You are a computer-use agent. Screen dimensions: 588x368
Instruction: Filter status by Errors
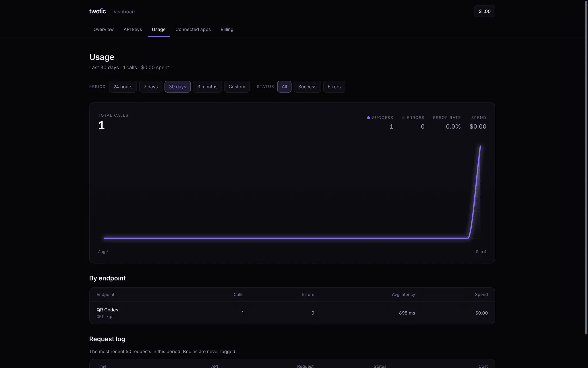(334, 87)
